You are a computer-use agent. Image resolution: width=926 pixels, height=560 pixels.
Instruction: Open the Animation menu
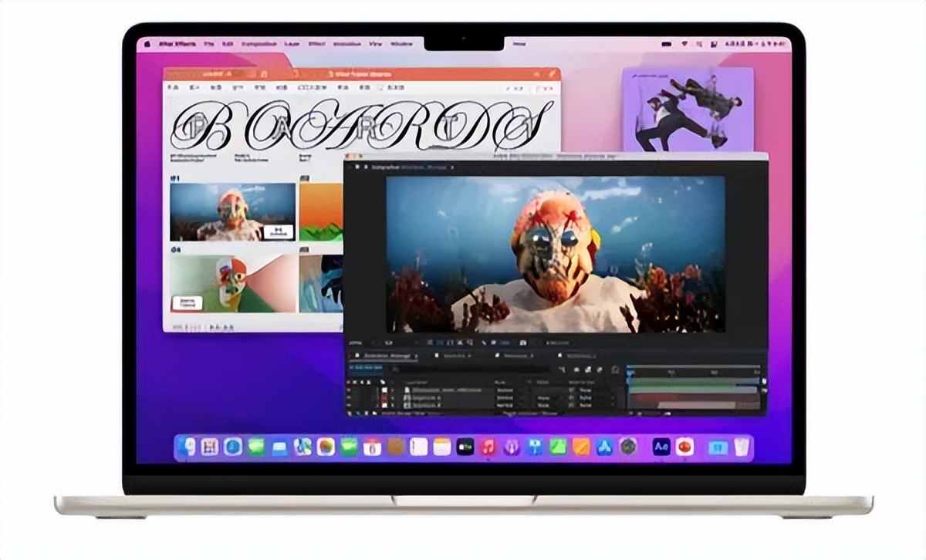(x=347, y=44)
